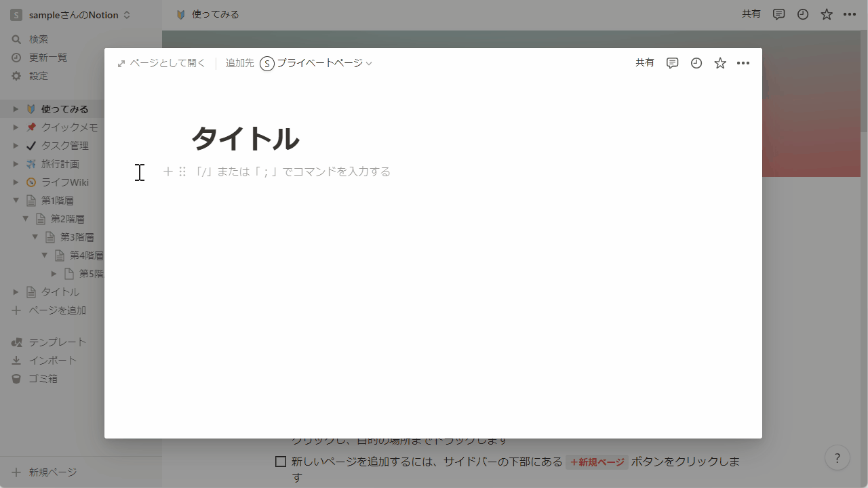
Task: Click the expand arrows icon beside ページとして開く
Action: (x=121, y=64)
